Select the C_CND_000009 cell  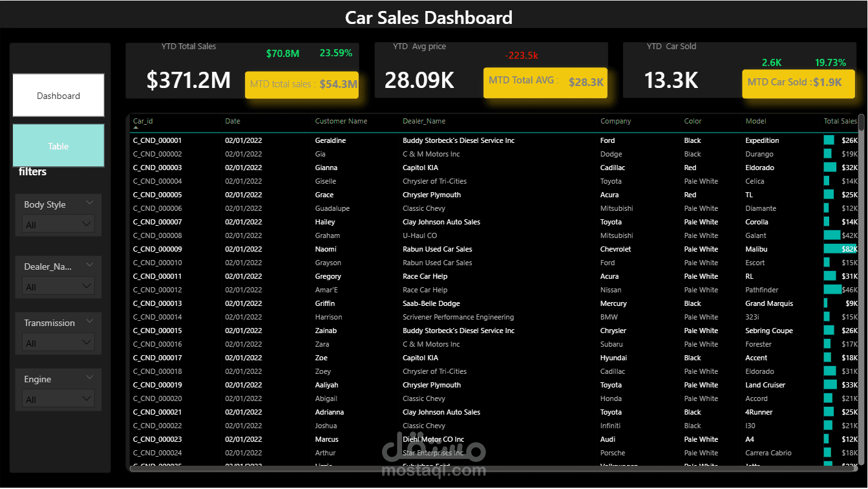pos(157,249)
